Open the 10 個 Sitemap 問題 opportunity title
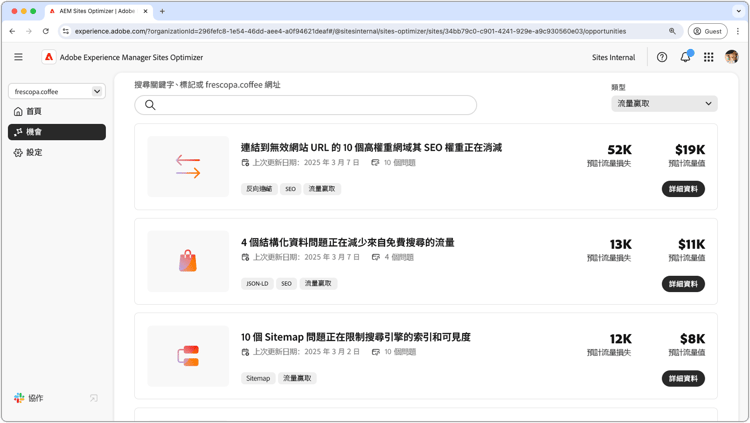Screen dimensions: 750x423 [x=356, y=337]
